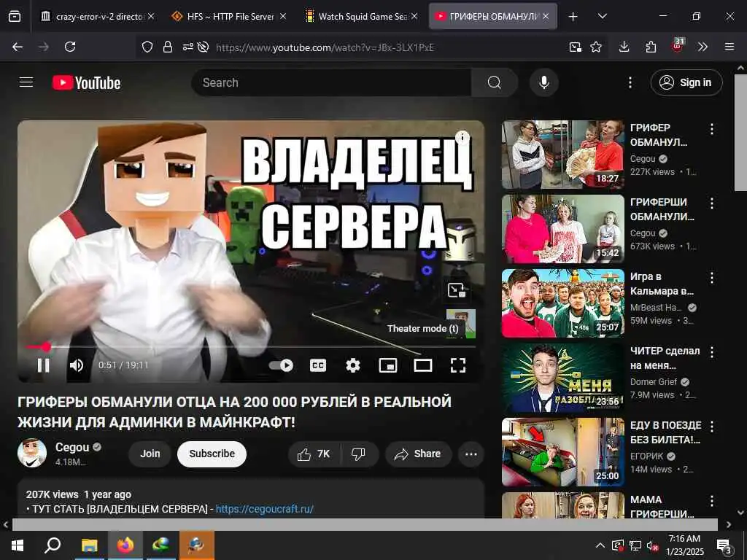The image size is (747, 560).
Task: Reload the current page
Action: 70,47
